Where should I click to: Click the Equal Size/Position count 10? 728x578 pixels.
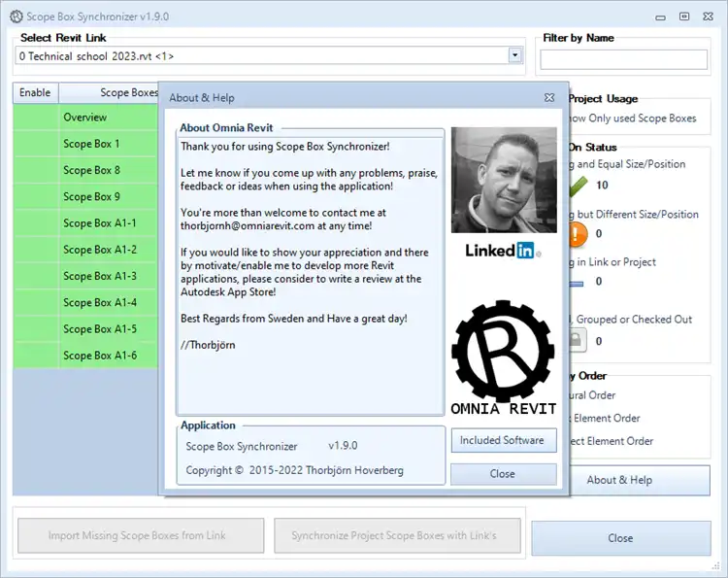pos(602,186)
